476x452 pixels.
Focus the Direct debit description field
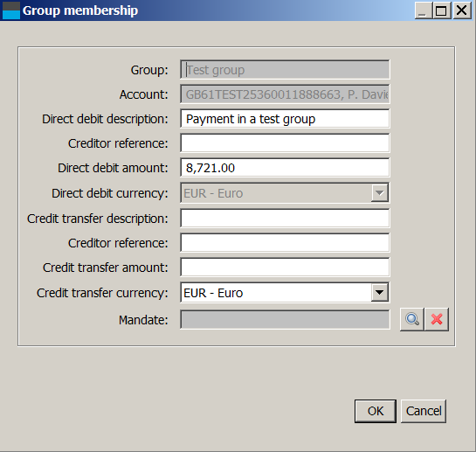(285, 119)
